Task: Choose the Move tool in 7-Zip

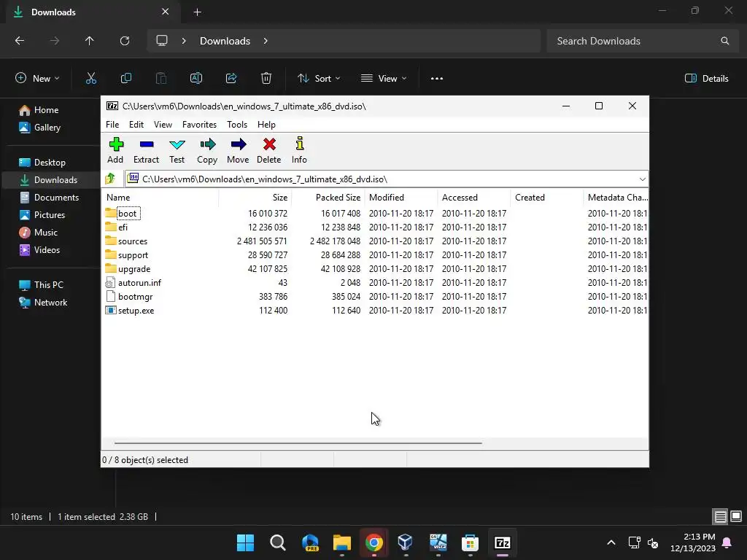Action: click(x=238, y=150)
